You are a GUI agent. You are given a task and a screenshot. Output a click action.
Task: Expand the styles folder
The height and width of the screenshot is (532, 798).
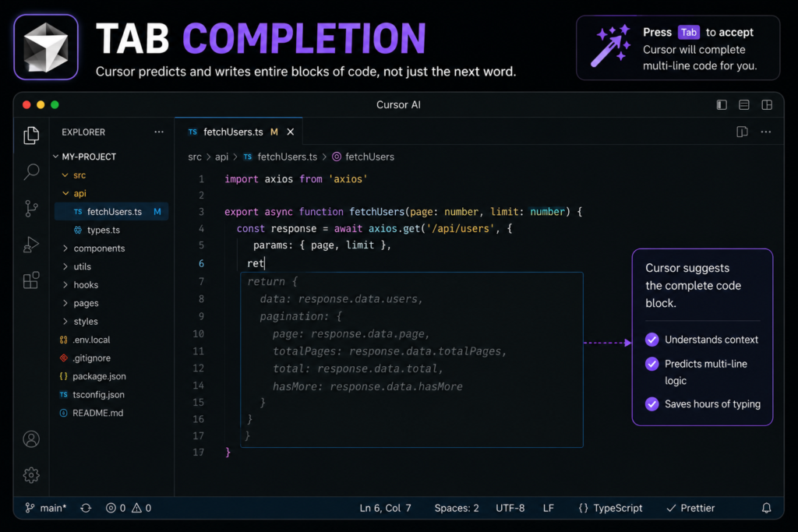(x=65, y=322)
